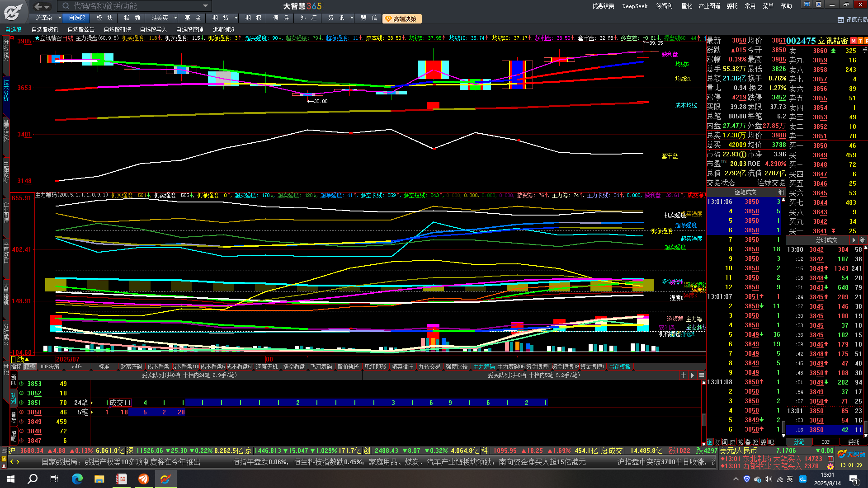Select the 龙 tab under tick list
This screenshot has width=868, height=488.
[740, 442]
